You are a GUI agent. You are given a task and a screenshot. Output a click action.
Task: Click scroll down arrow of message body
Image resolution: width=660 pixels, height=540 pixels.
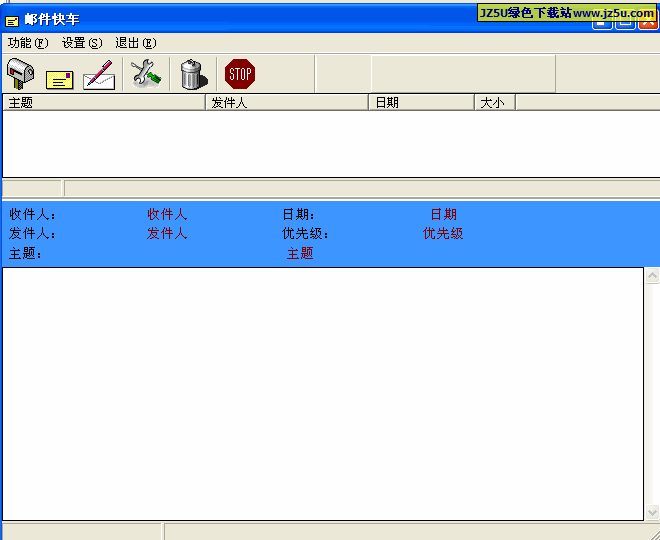652,512
